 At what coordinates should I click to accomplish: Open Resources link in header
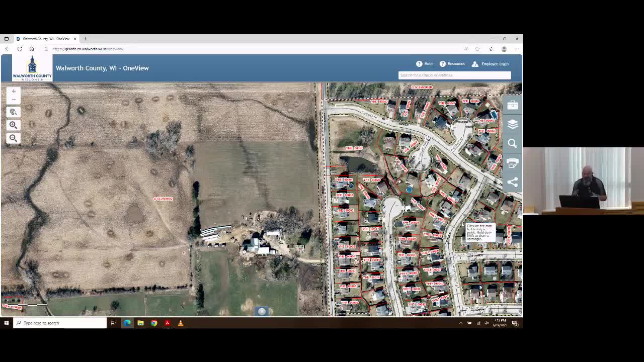456,64
